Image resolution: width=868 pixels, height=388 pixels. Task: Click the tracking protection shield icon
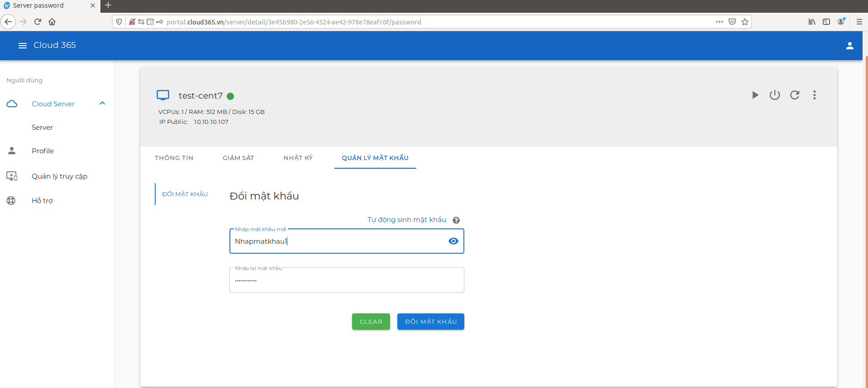point(119,22)
